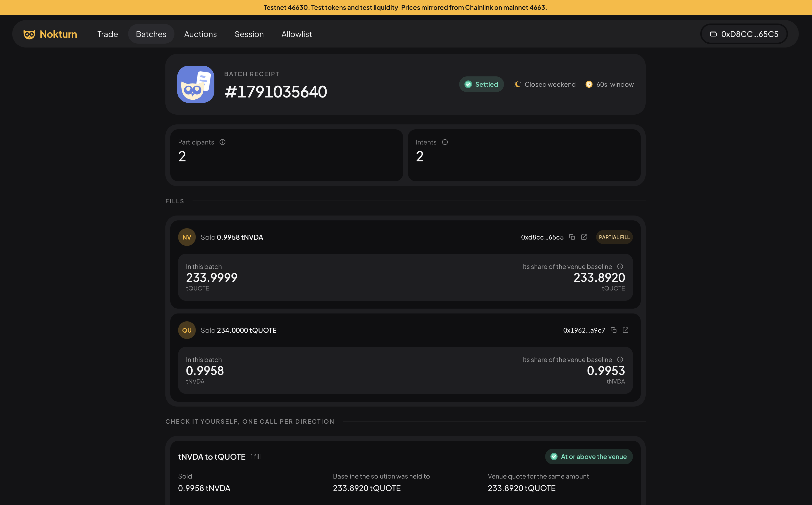Viewport: 812px width, 505px height.
Task: Click the 0.9953 venue baseline value
Action: [606, 371]
